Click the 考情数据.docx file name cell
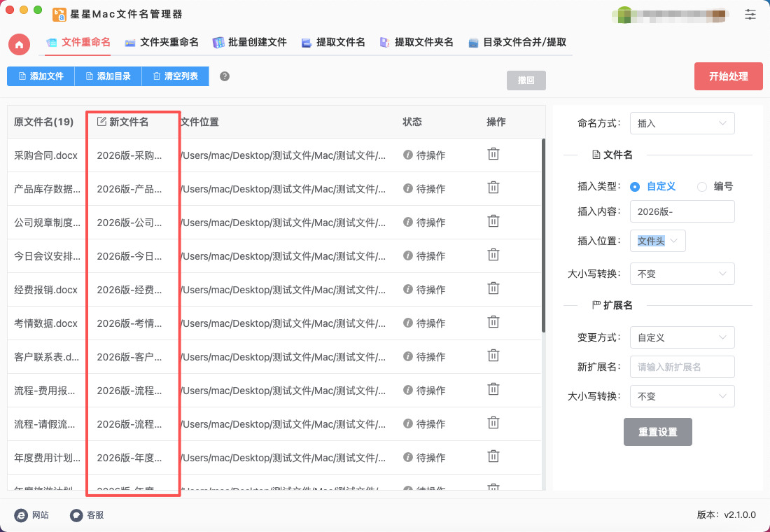The height and width of the screenshot is (532, 770). [x=45, y=323]
